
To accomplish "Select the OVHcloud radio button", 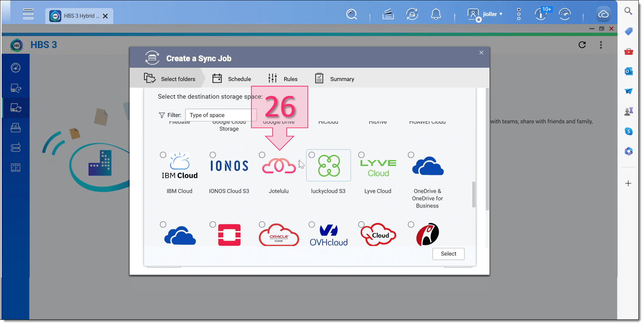I will click(x=312, y=225).
